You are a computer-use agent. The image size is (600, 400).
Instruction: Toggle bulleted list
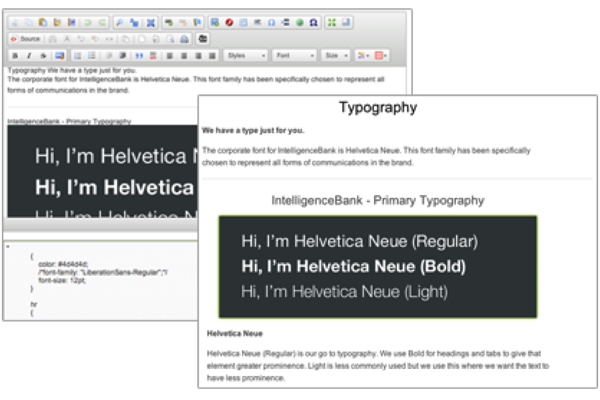tap(91, 56)
